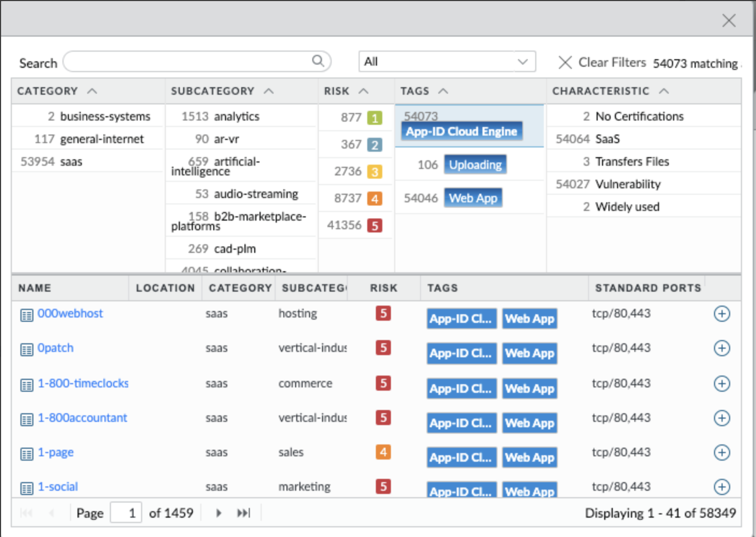Filter by risk level 2 badge
Screen dimensions: 756x537
click(374, 144)
